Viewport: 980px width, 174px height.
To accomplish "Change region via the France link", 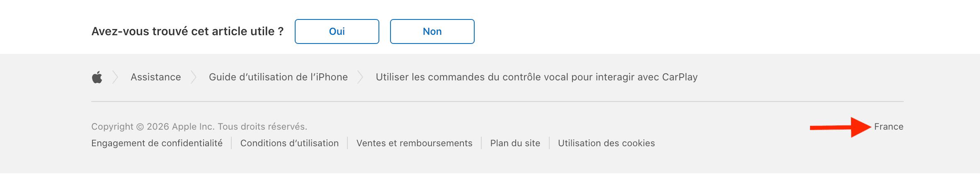I will click(888, 127).
